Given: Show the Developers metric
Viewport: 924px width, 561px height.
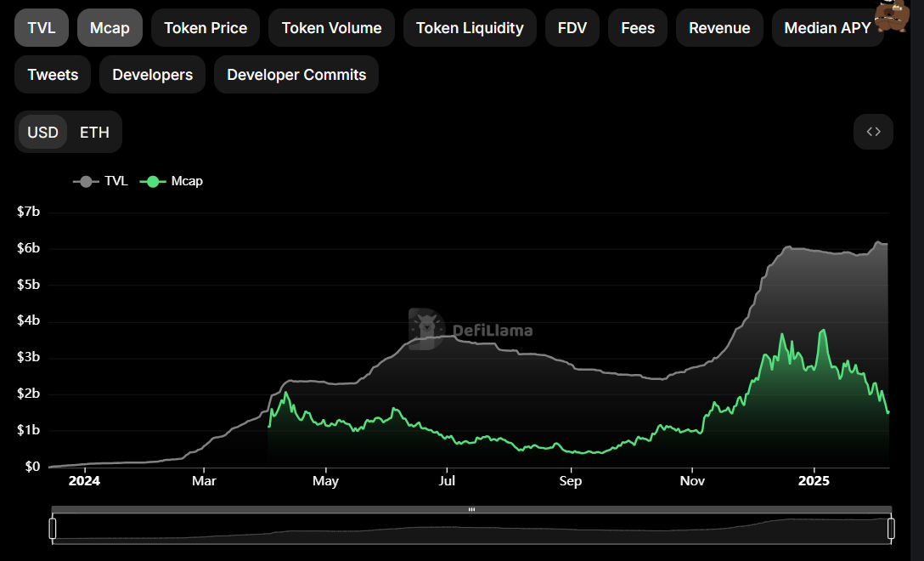Looking at the screenshot, I should [x=152, y=74].
